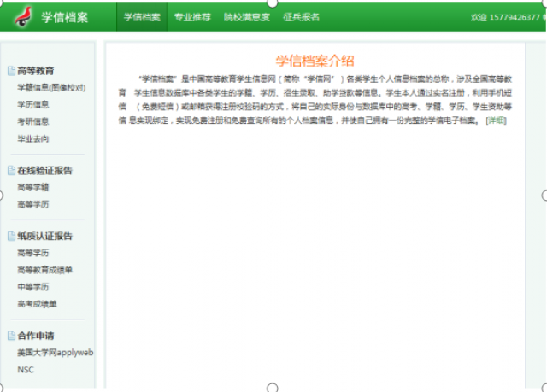Screen dimensions: 547x392
Task: Open 中等学历 in sidebar
Action: coord(33,287)
